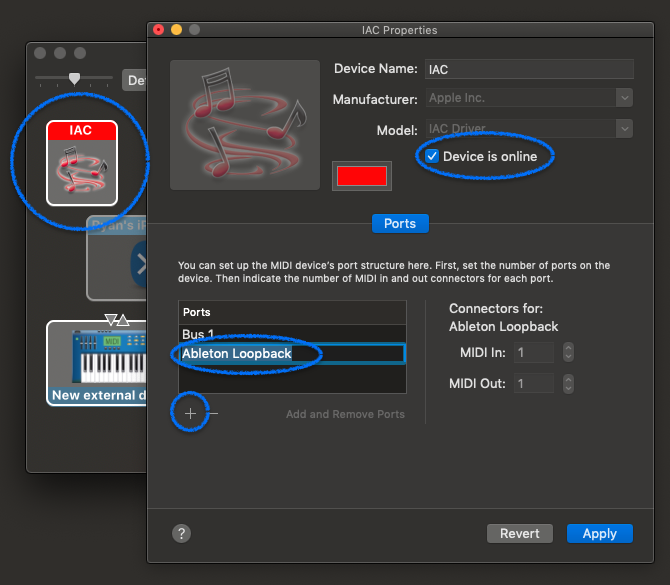
Task: Click the MIDI In value field
Action: (x=534, y=353)
